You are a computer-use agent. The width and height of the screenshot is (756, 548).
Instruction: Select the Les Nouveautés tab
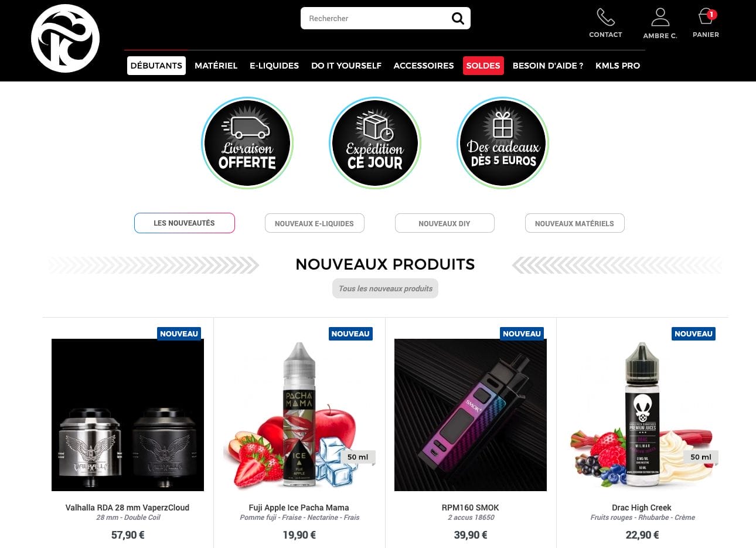[x=185, y=223]
